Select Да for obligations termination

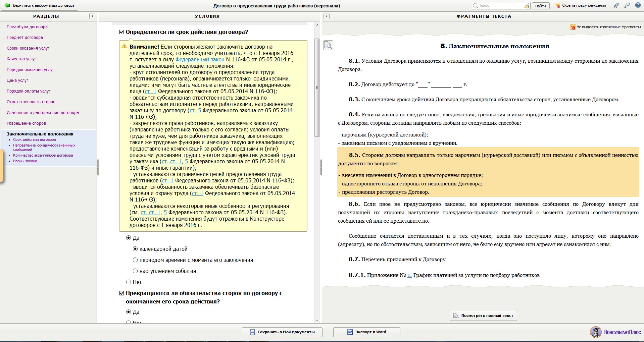tap(129, 312)
